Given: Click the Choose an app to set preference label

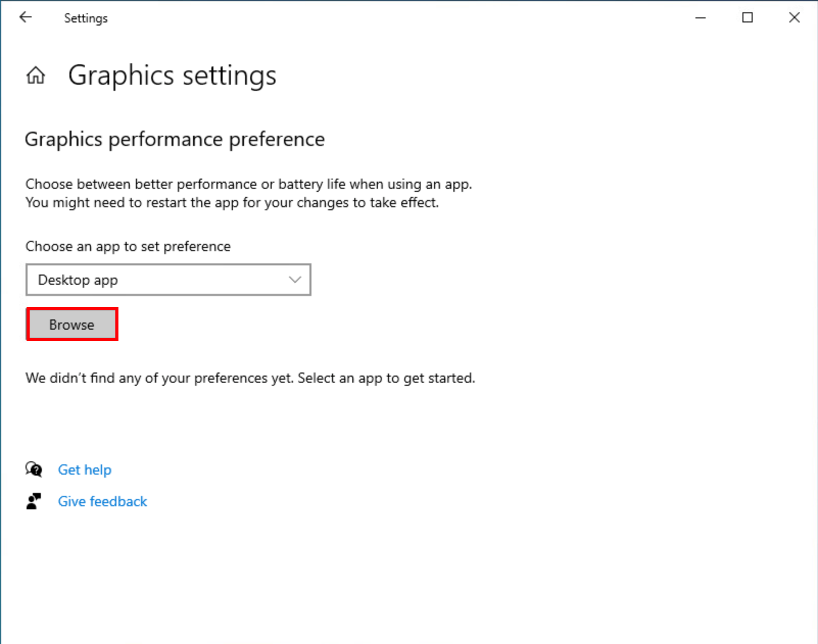Looking at the screenshot, I should click(x=128, y=246).
